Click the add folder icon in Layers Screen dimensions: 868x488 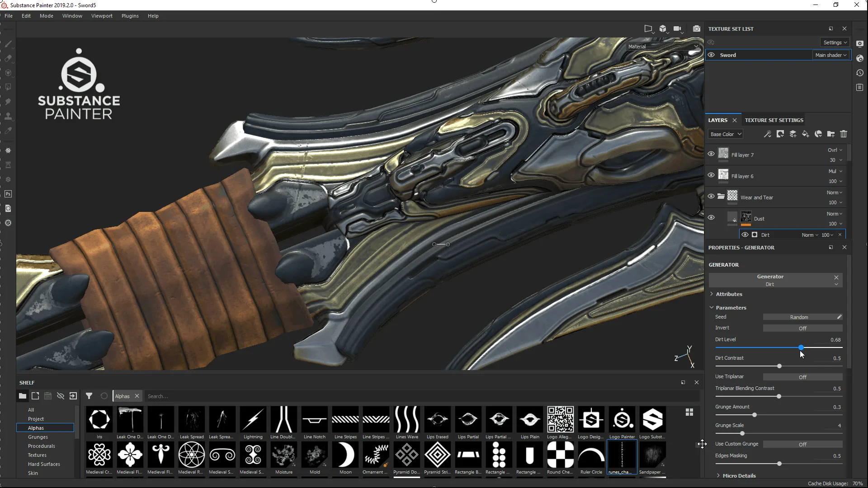click(x=831, y=134)
